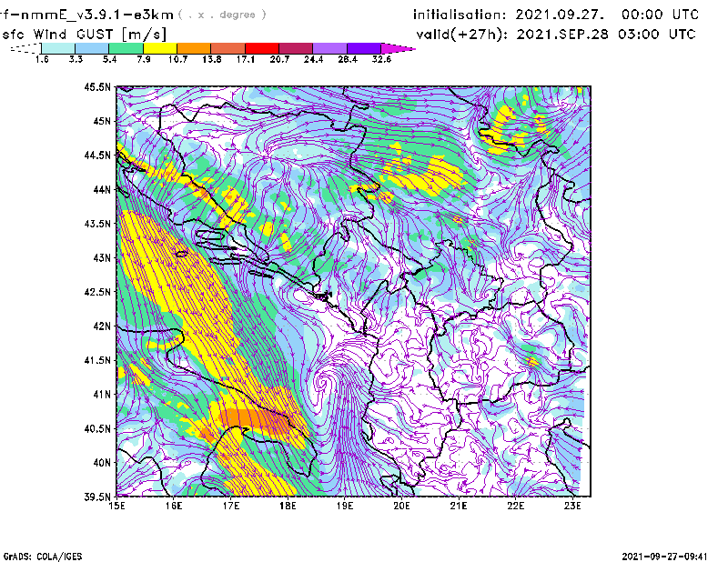Click the timestamp '2021-09-27-09:41'
The height and width of the screenshot is (562, 728).
click(x=664, y=557)
